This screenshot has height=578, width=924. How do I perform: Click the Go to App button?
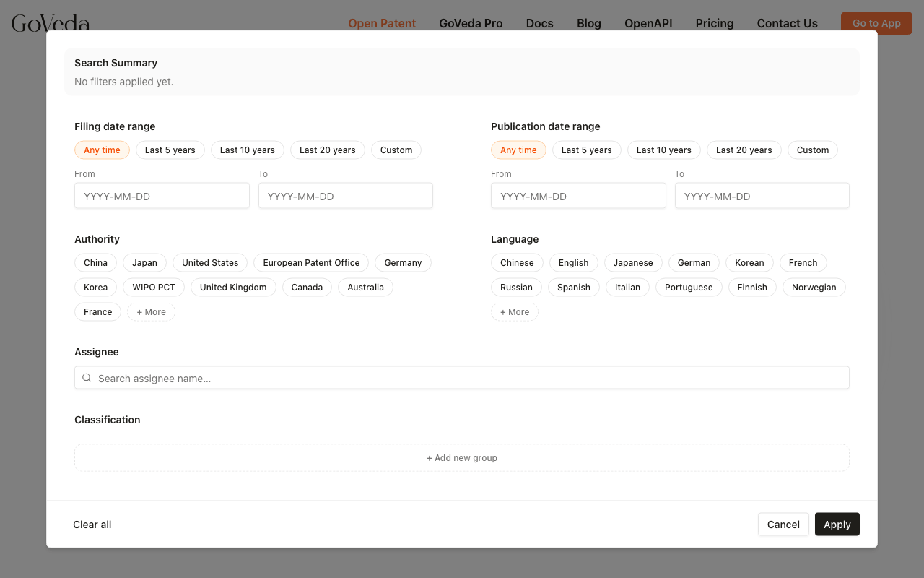876,23
